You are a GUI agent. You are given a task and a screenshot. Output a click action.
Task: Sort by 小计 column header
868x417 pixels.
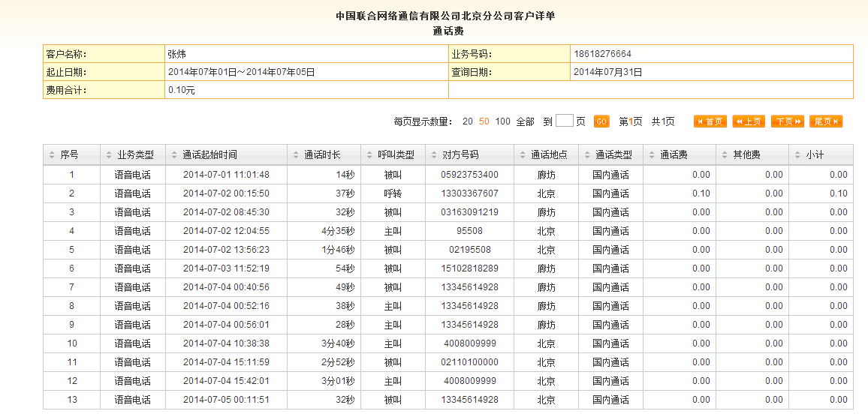tap(814, 155)
